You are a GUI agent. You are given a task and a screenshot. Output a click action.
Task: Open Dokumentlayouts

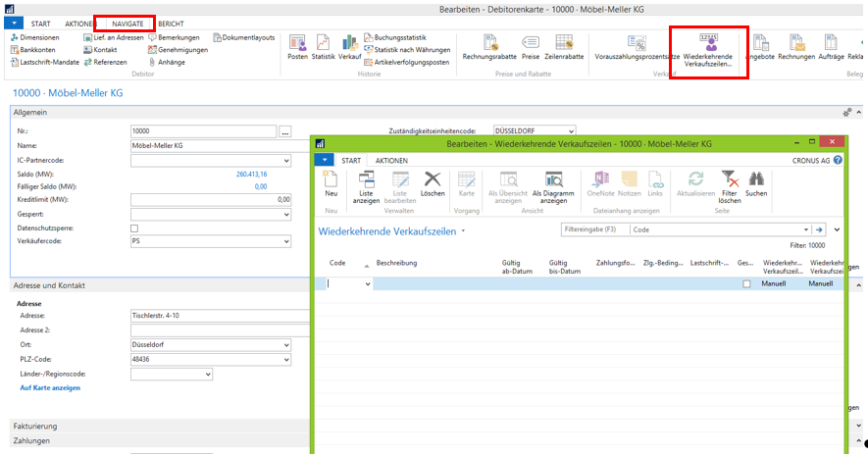click(244, 37)
